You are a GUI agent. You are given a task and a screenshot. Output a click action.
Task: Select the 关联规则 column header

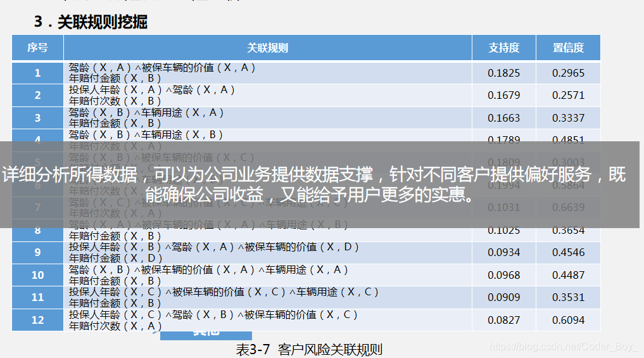267,48
